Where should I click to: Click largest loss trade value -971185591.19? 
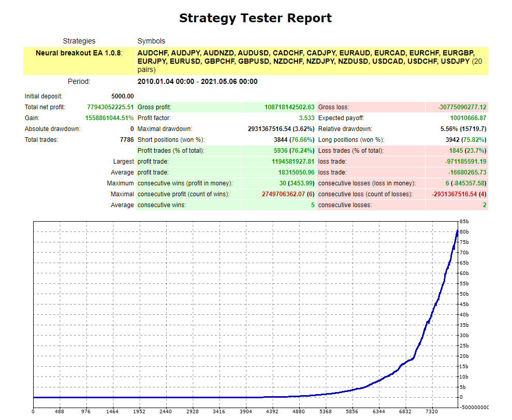pyautogui.click(x=465, y=162)
